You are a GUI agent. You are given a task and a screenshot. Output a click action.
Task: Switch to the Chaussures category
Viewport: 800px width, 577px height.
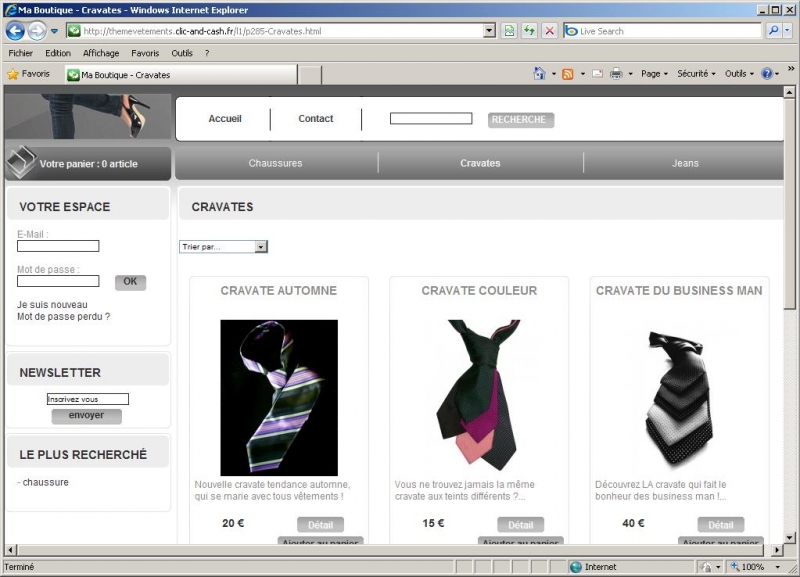(x=276, y=163)
